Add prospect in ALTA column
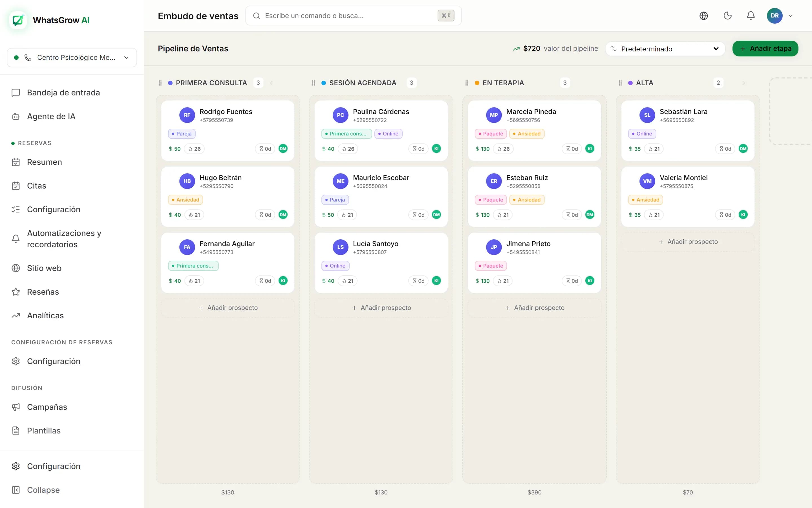This screenshot has height=508, width=812. [688, 242]
